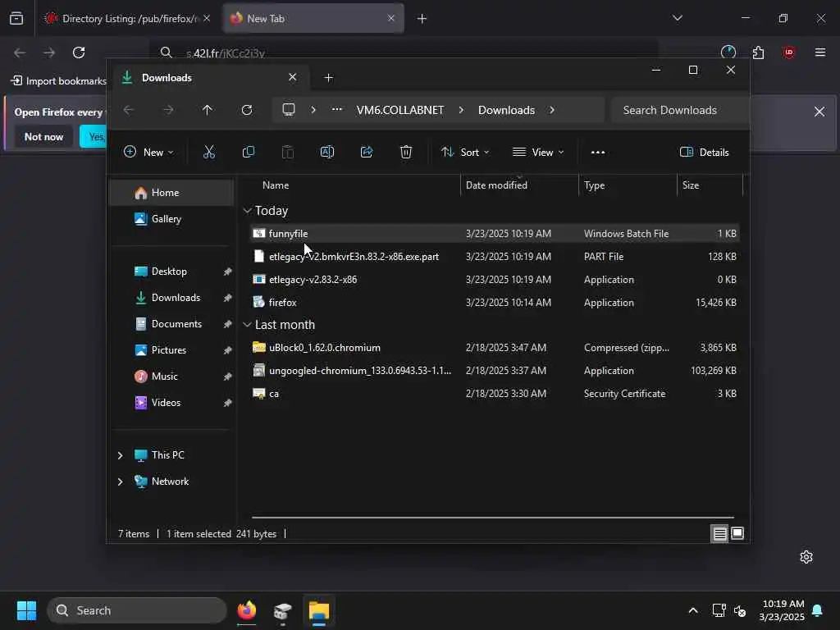Expand Network tree arrow
Image resolution: width=840 pixels, height=630 pixels.
120,481
